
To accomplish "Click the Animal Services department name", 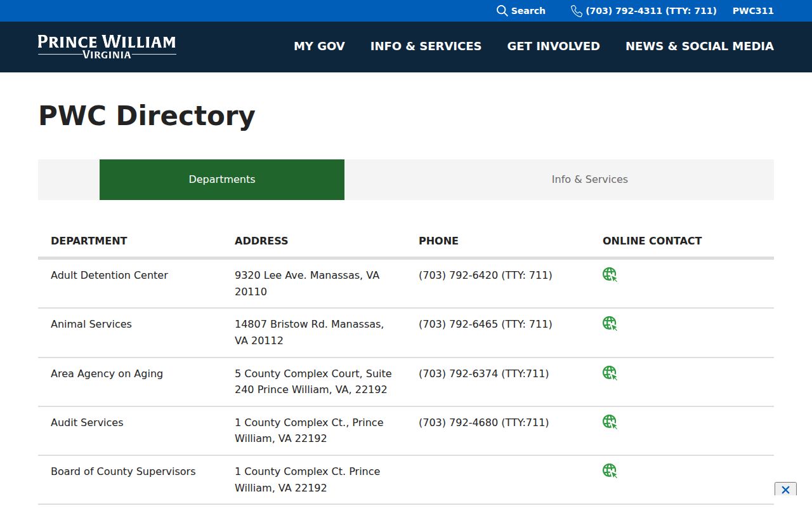I will (91, 324).
